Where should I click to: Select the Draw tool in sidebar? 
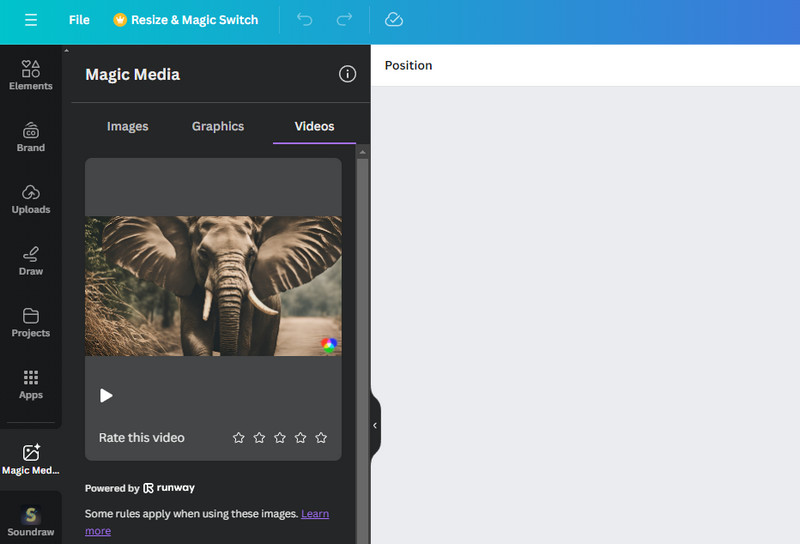31,261
